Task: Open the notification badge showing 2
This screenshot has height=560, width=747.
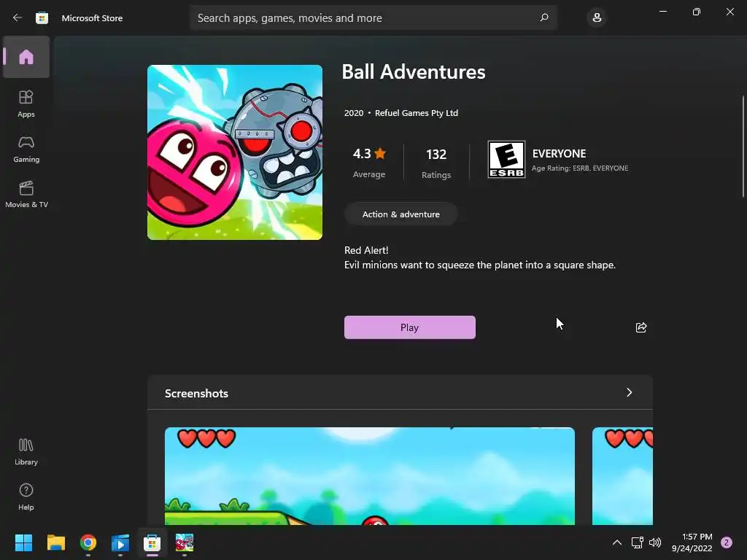Action: [727, 542]
